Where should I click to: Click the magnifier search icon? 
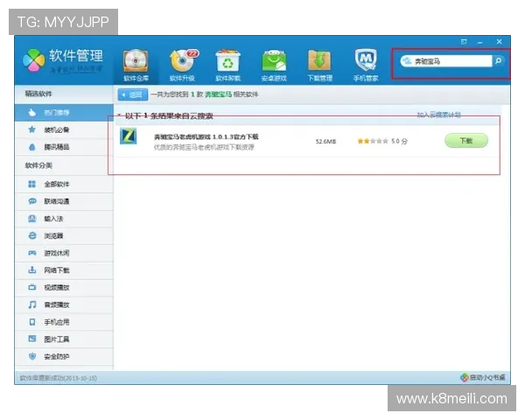pyautogui.click(x=498, y=61)
